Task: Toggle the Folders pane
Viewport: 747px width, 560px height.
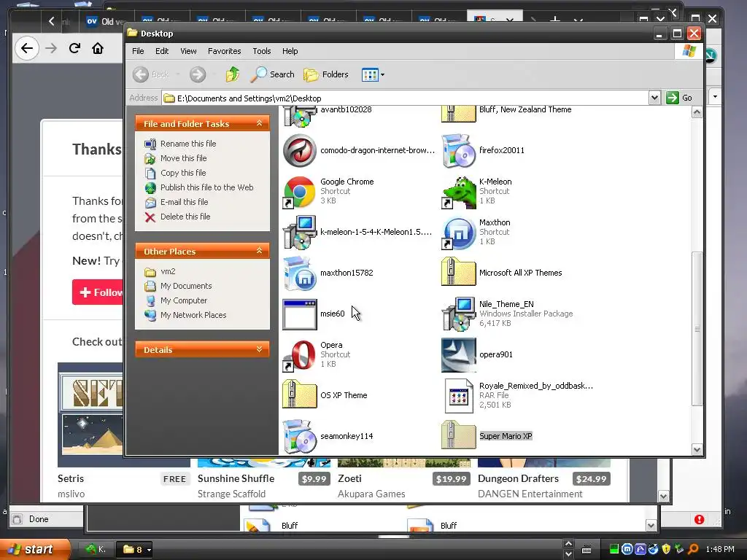Action: click(326, 74)
